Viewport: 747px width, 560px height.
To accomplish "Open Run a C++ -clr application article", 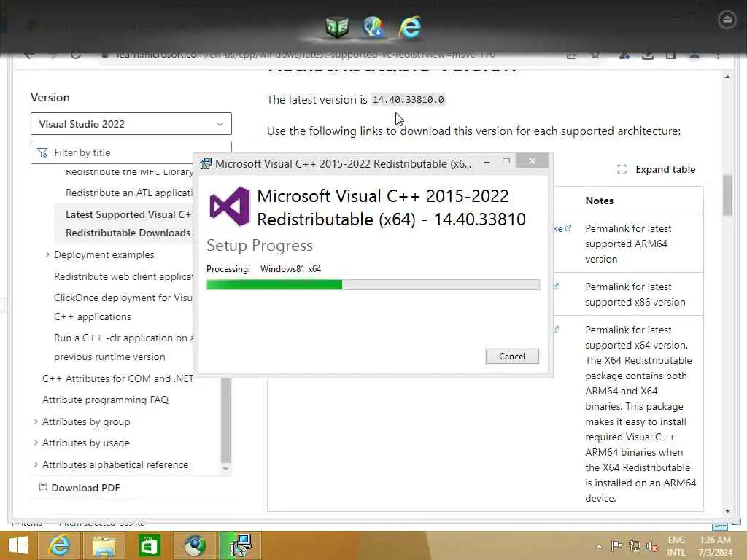I will 123,347.
